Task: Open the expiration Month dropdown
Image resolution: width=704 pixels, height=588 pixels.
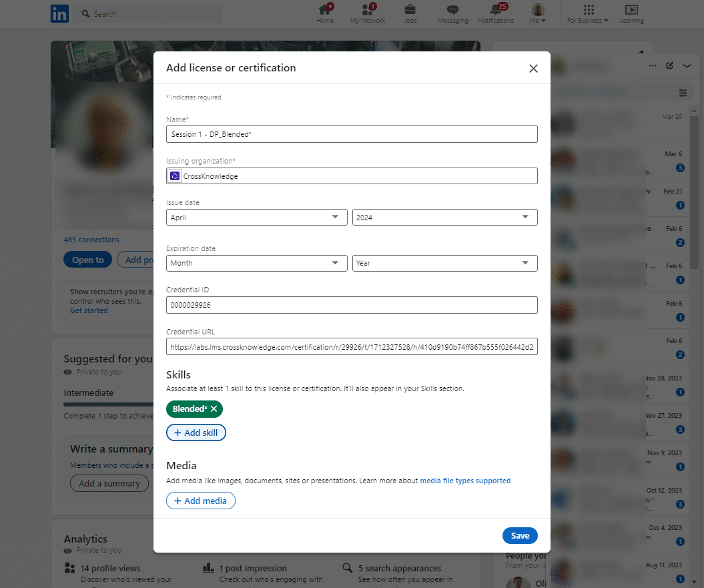Action: (x=256, y=263)
